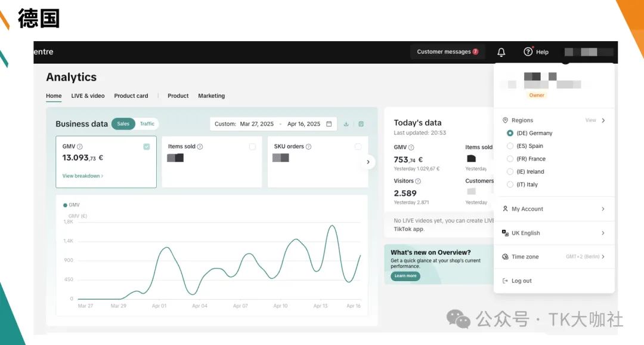Click the Visitors info icon
Image resolution: width=644 pixels, height=345 pixels.
click(x=417, y=181)
